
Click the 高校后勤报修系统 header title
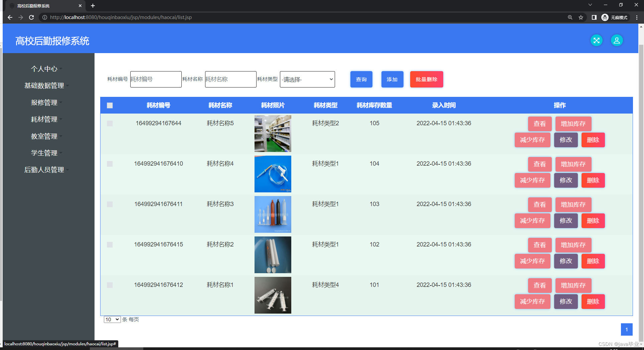(52, 41)
